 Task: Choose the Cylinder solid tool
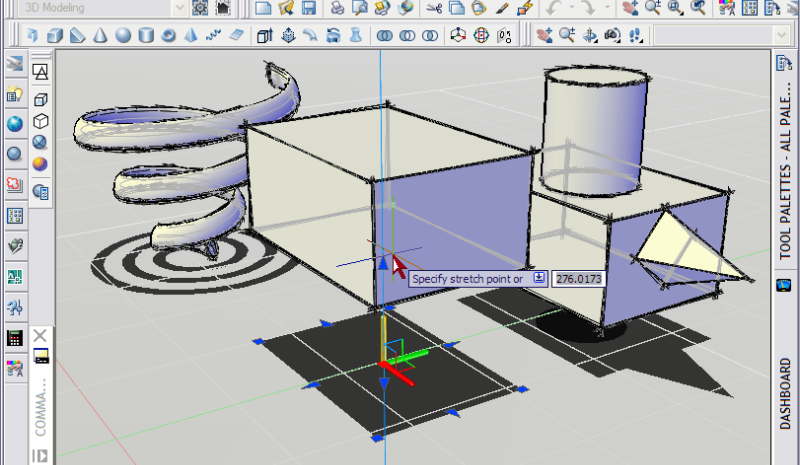point(146,36)
